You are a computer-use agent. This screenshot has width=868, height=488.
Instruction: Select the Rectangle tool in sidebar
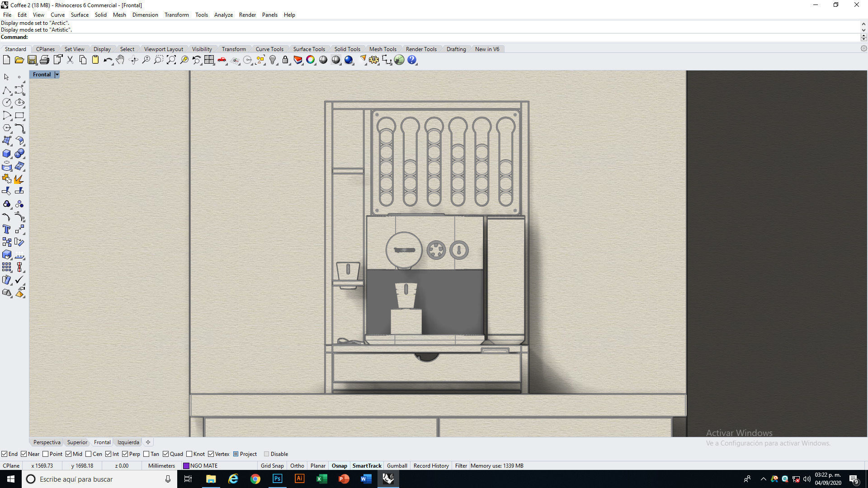(19, 115)
